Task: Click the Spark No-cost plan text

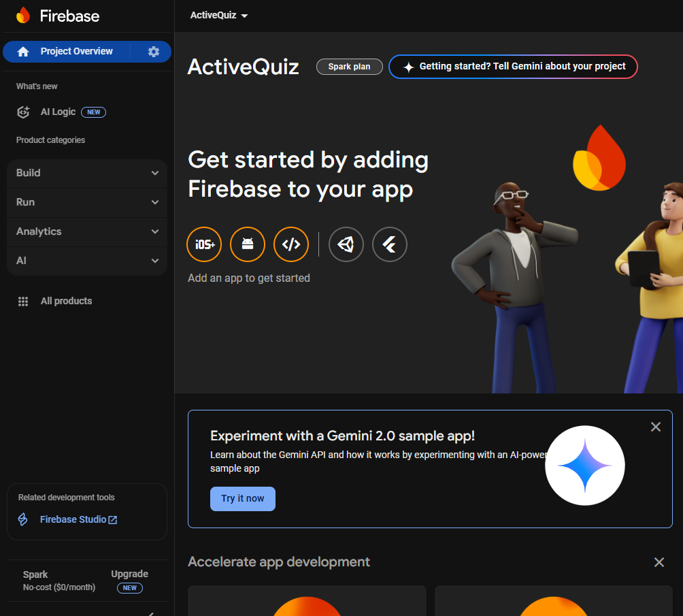Action: coord(59,581)
